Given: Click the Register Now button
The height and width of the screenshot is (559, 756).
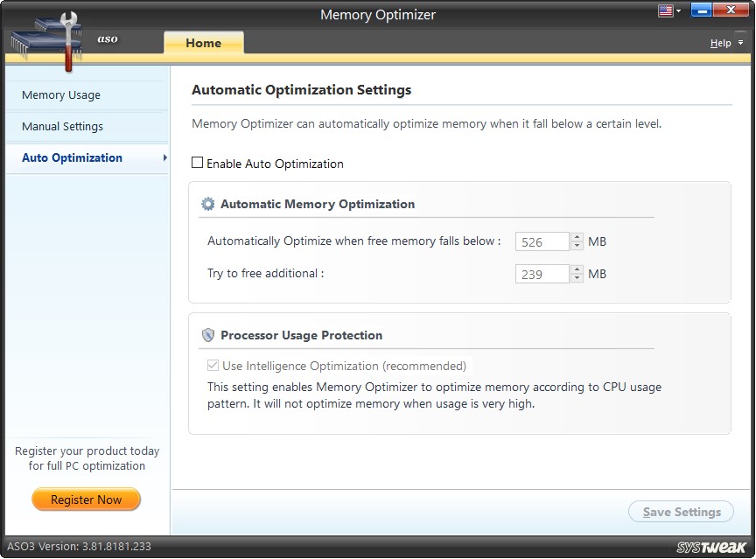Looking at the screenshot, I should click(x=86, y=499).
